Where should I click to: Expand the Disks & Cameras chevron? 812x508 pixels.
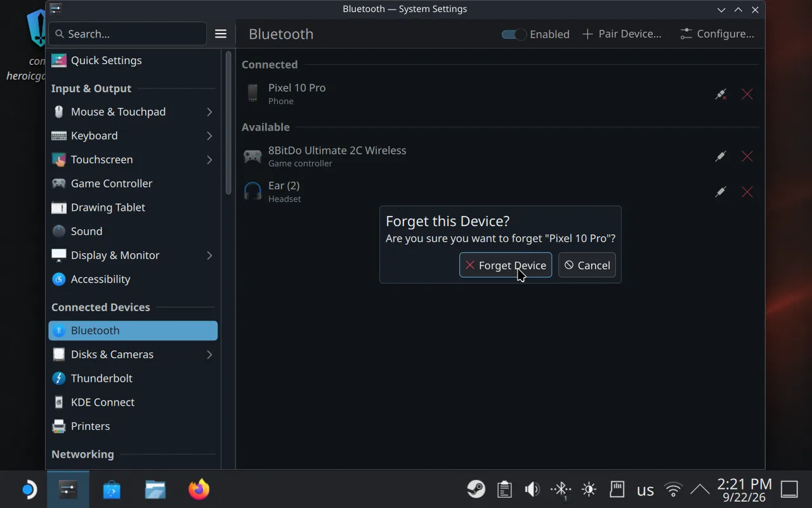click(209, 354)
